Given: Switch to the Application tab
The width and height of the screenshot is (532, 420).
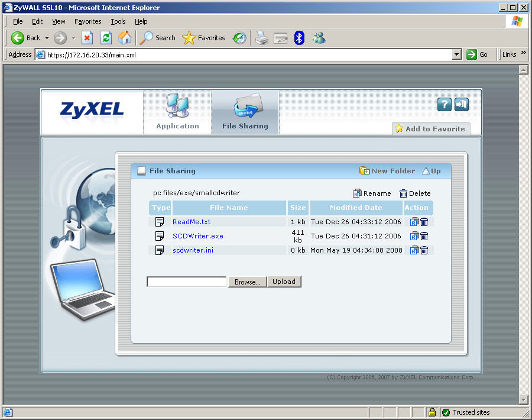Looking at the screenshot, I should pyautogui.click(x=177, y=112).
